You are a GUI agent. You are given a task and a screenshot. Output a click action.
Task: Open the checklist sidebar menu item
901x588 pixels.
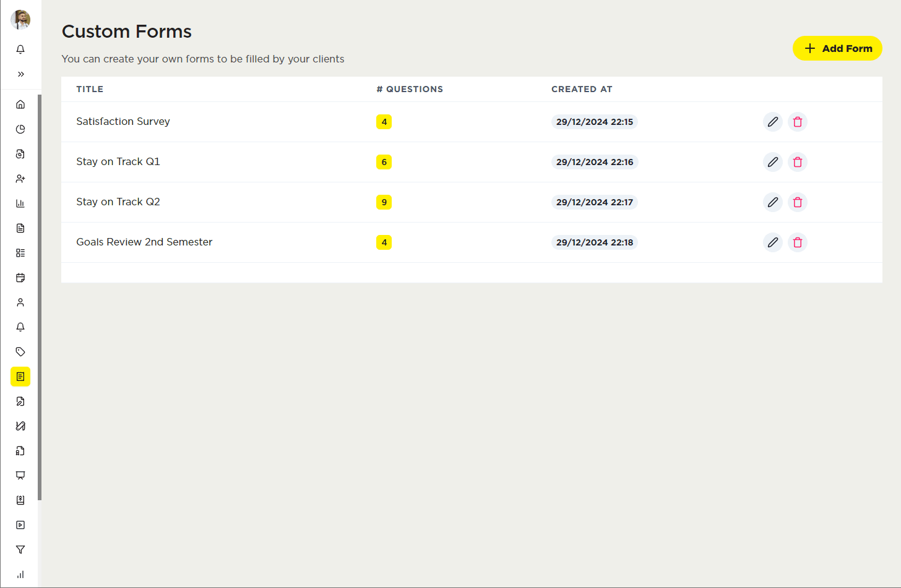coord(20,253)
